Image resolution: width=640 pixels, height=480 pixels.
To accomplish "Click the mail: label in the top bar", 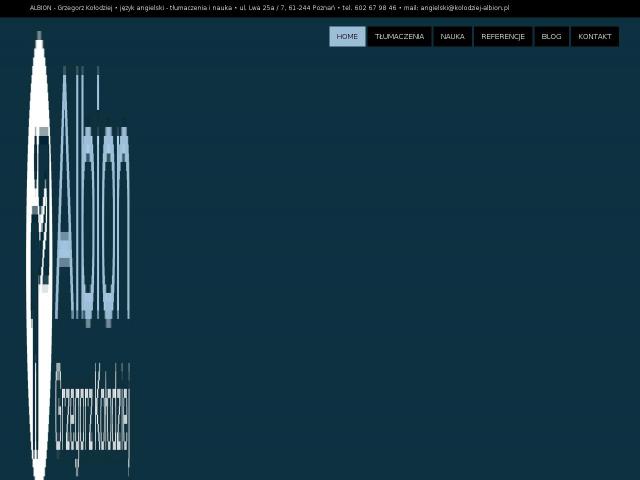I will click(x=411, y=8).
